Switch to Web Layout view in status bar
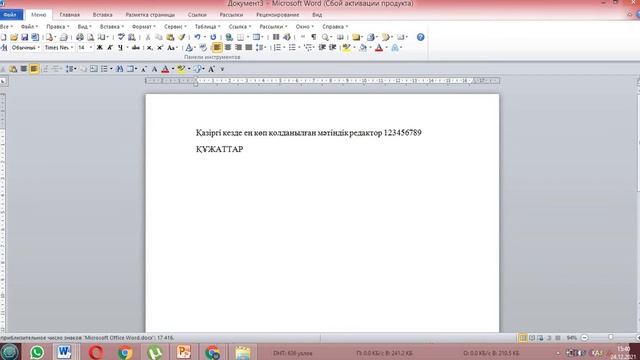Image resolution: width=640 pixels, height=360 pixels. (540, 338)
